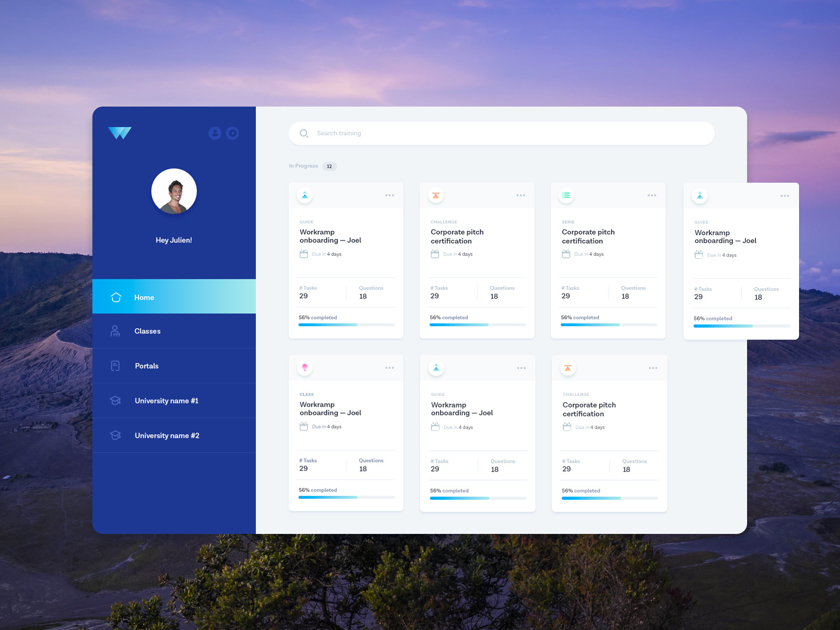Open the three-dot menu on the first Guide card
Viewport: 840px width, 630px height.
coord(390,195)
